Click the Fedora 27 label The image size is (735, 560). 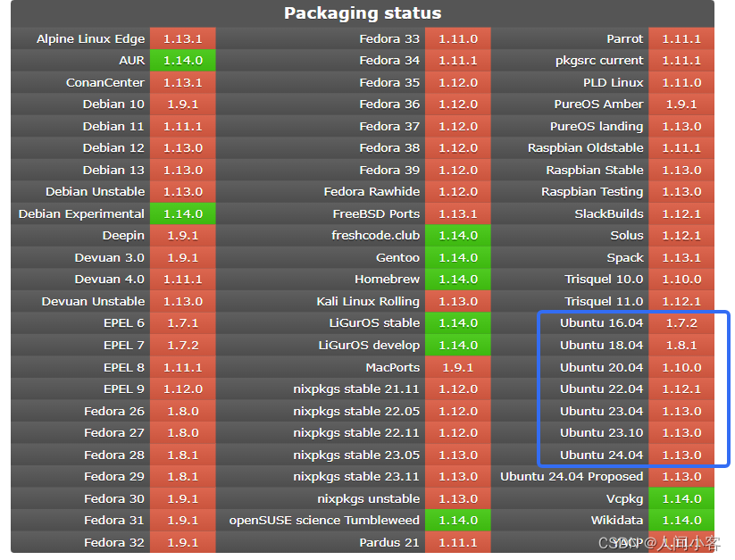[114, 432]
